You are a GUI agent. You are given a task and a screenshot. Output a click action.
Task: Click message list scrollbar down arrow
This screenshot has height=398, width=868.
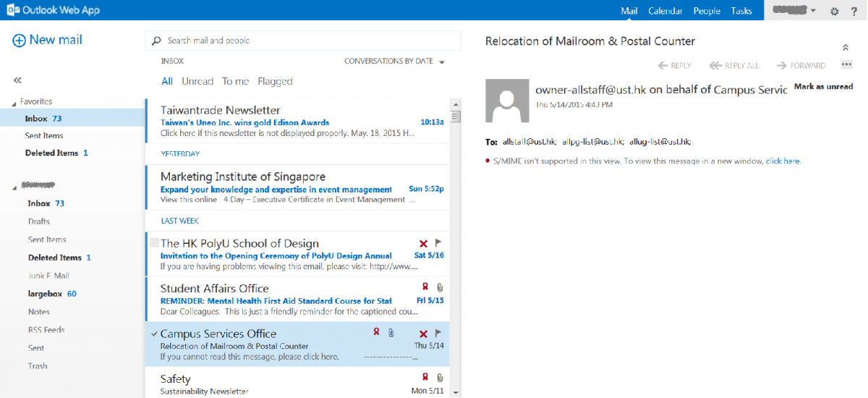click(455, 392)
